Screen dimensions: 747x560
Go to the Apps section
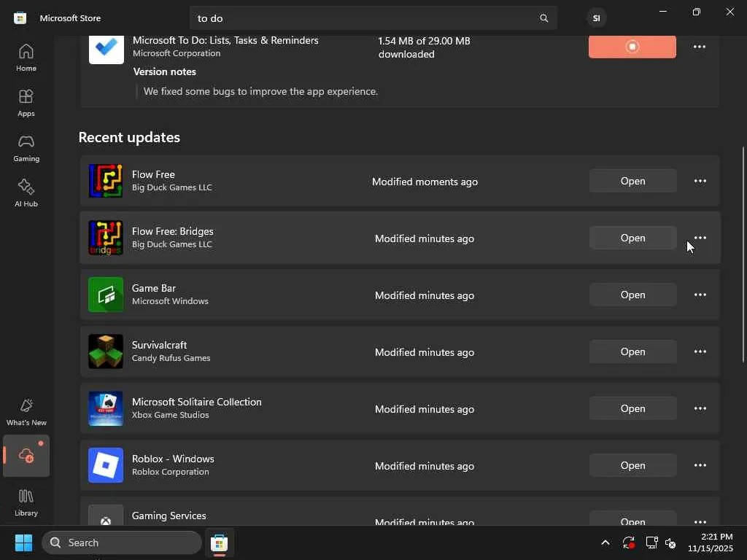pyautogui.click(x=26, y=104)
